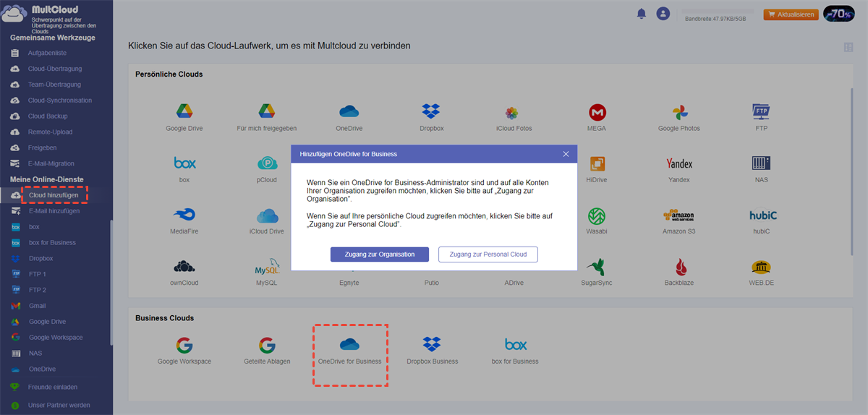Add SugarSync cloud
Screen dimensions: 868x415
point(597,272)
